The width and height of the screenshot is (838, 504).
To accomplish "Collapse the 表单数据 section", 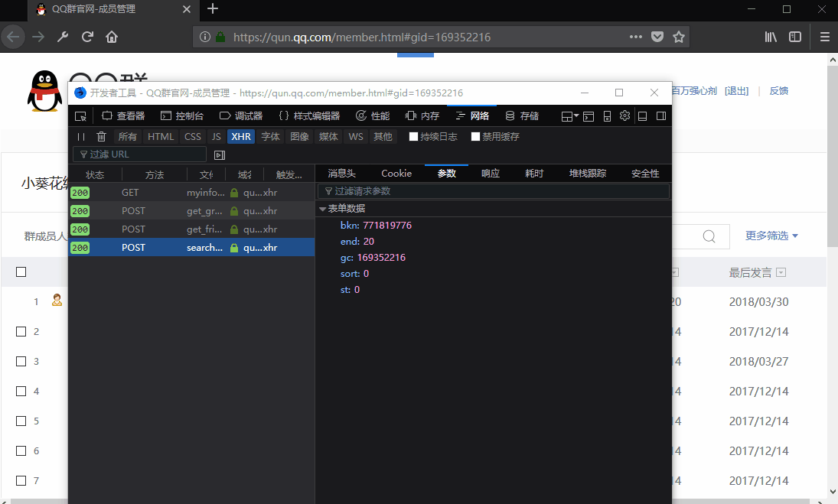I will click(x=323, y=209).
